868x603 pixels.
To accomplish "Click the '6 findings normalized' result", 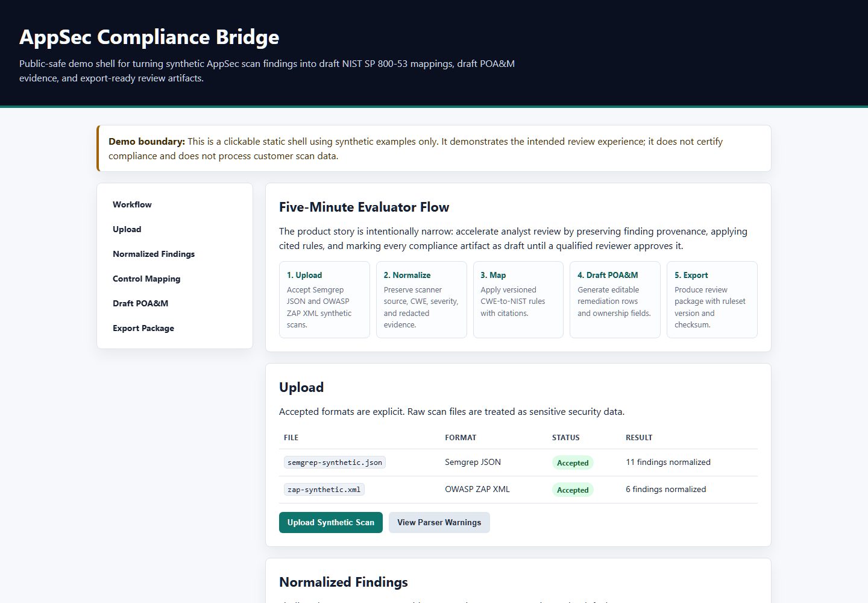I will pos(665,489).
